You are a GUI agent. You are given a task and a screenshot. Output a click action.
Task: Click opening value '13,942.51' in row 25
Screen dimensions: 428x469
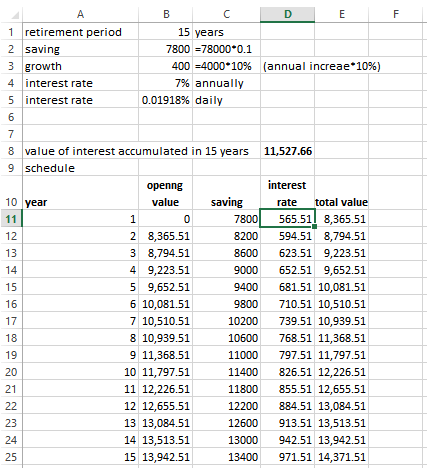pos(166,457)
